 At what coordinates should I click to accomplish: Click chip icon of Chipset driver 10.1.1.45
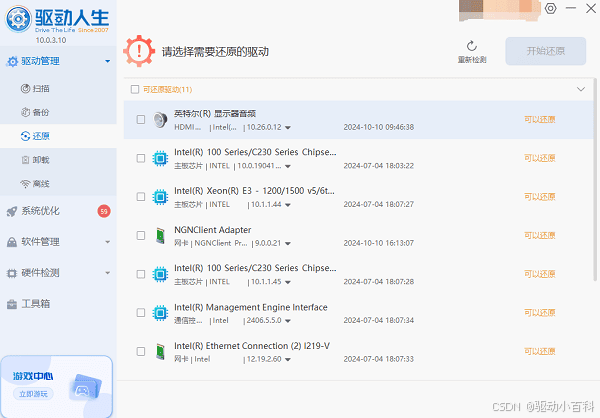click(160, 274)
